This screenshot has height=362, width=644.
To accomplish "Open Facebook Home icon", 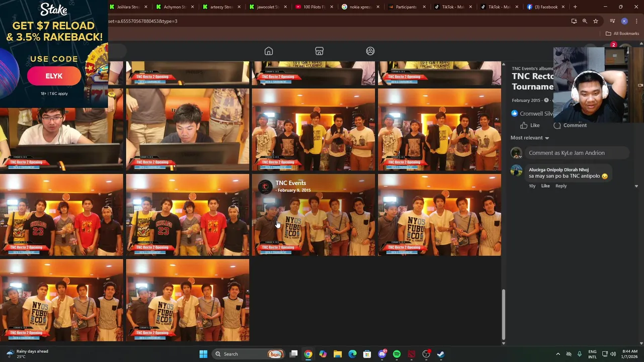I will click(269, 51).
